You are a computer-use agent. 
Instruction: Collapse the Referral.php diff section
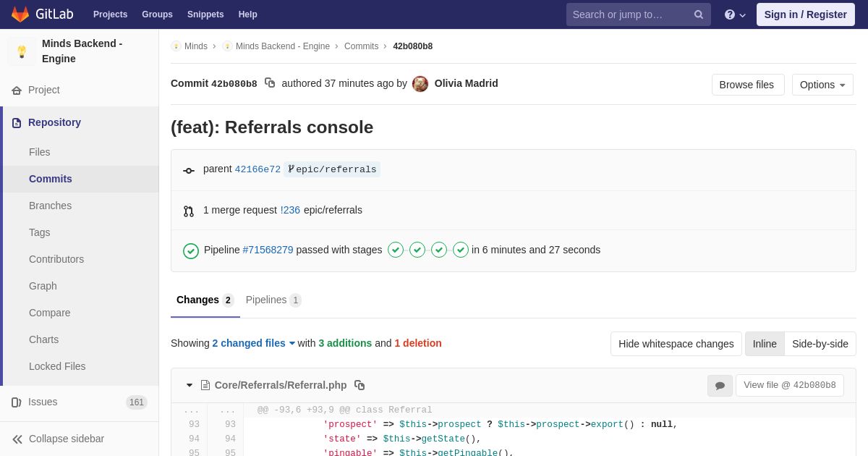tap(190, 385)
